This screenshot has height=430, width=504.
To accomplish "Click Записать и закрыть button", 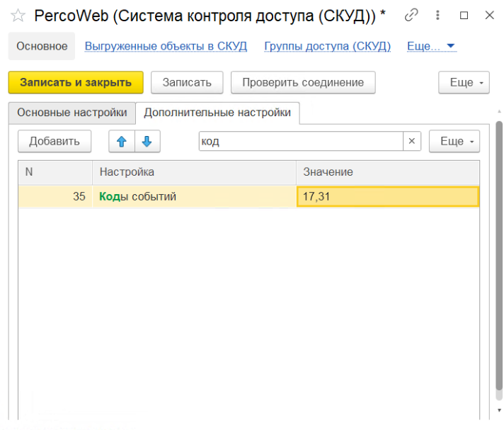I will click(x=76, y=82).
